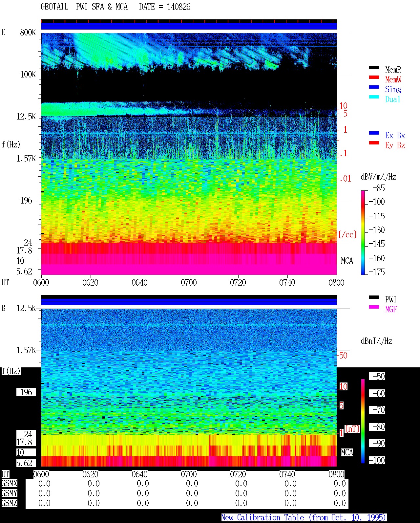Click the GSMY row label

point(10,493)
